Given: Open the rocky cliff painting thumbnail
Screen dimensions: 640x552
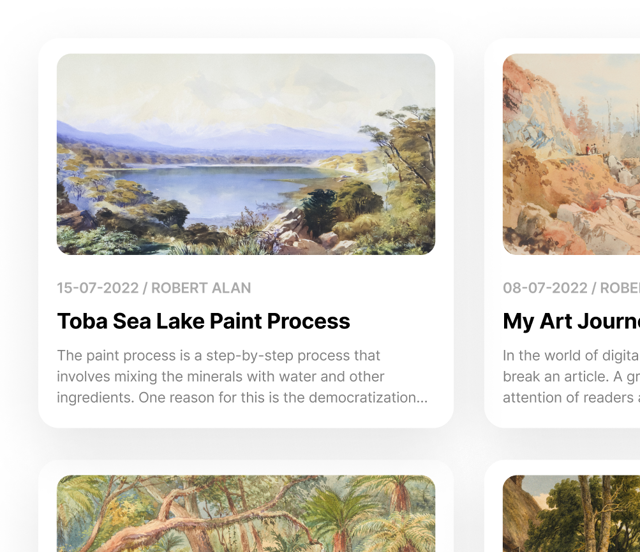Looking at the screenshot, I should pos(571,154).
